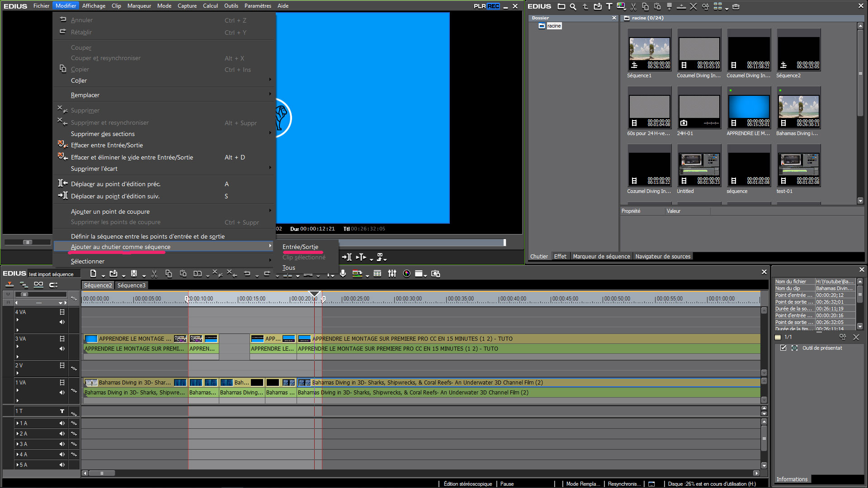This screenshot has width=868, height=488.
Task: Expand track 2 V panel
Action: [18, 373]
